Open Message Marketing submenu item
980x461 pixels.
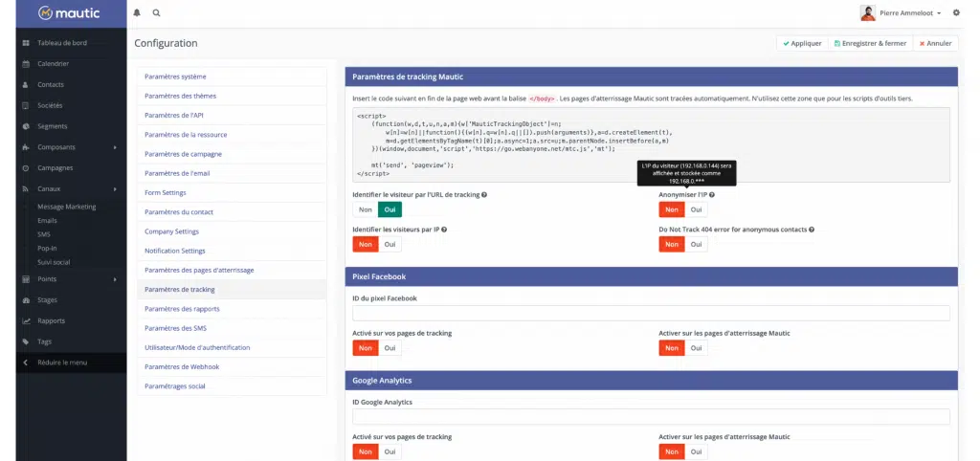[x=67, y=207]
